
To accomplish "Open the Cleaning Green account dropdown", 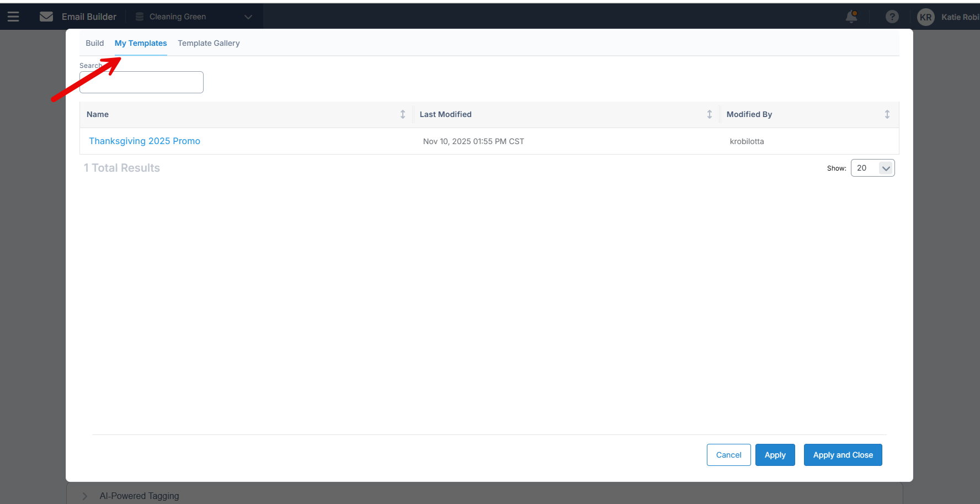I will pos(248,17).
